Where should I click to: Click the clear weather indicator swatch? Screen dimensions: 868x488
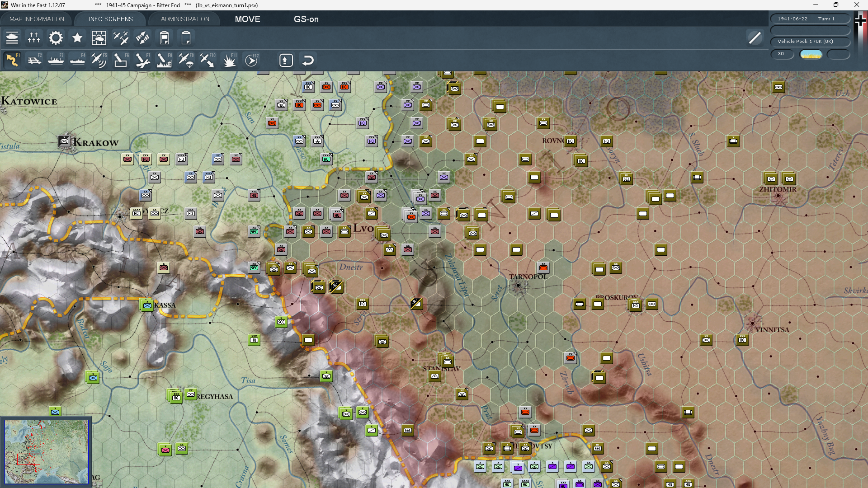(x=811, y=54)
